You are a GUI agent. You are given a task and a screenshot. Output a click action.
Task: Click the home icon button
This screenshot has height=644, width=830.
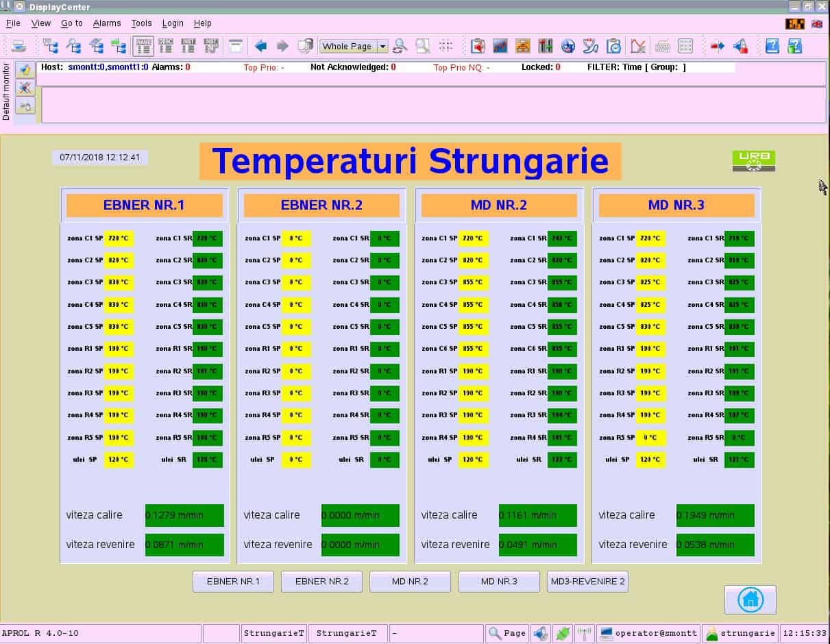click(750, 599)
